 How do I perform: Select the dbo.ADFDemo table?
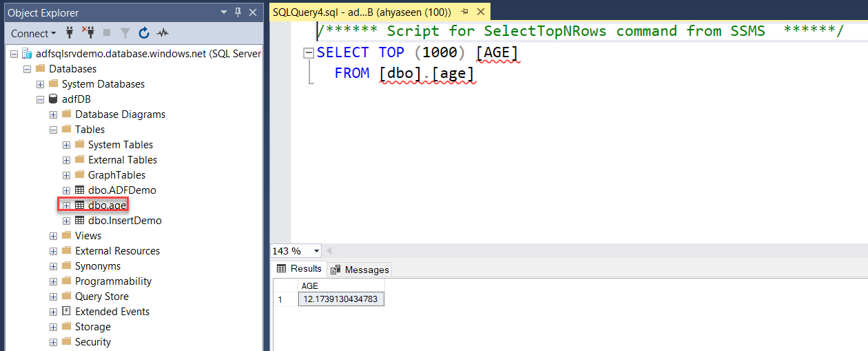(122, 190)
